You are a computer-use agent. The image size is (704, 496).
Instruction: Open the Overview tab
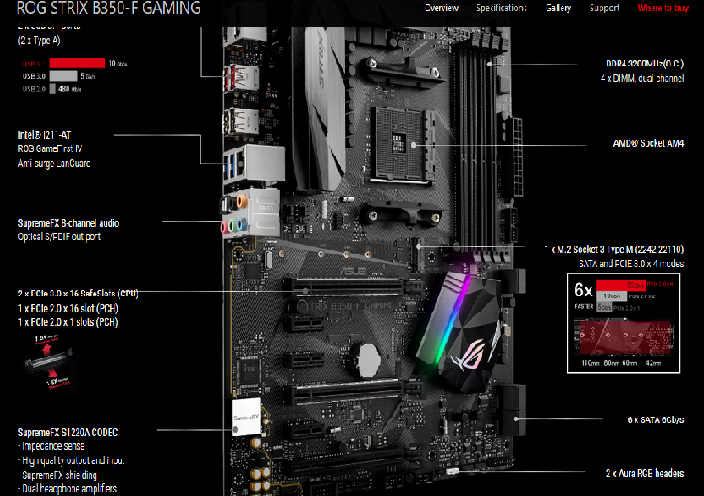pos(441,8)
